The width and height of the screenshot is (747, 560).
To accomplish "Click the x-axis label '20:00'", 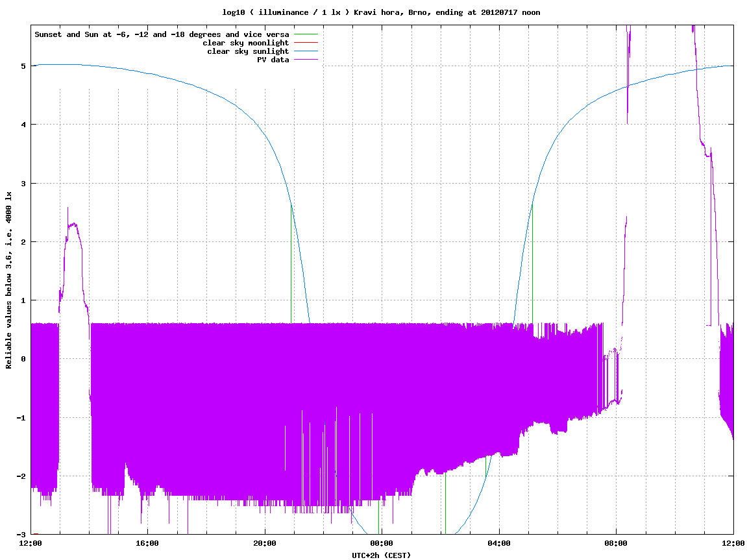I will click(265, 543).
